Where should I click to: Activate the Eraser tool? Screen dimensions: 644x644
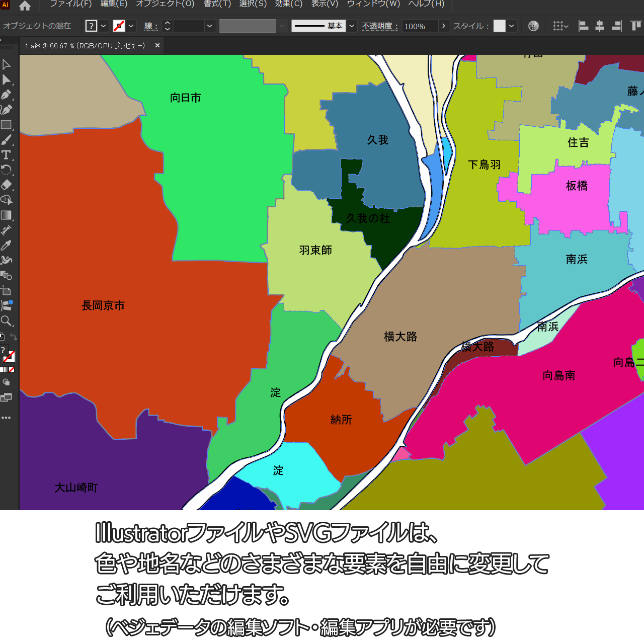click(x=6, y=185)
